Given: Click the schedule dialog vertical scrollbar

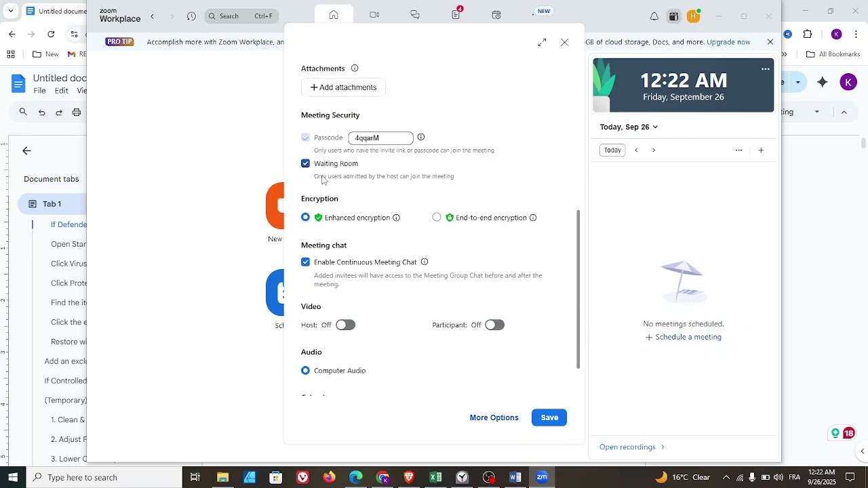Looking at the screenshot, I should pos(578,289).
